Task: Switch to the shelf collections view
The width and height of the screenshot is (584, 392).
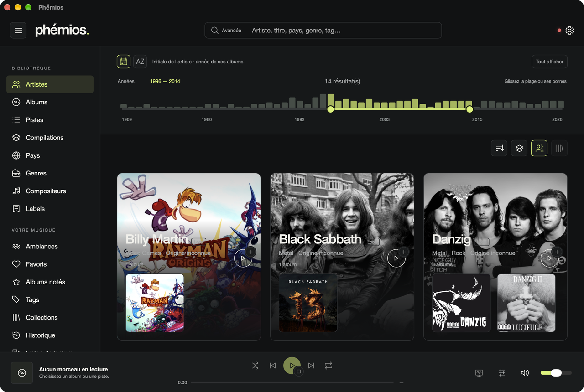Action: click(x=559, y=148)
